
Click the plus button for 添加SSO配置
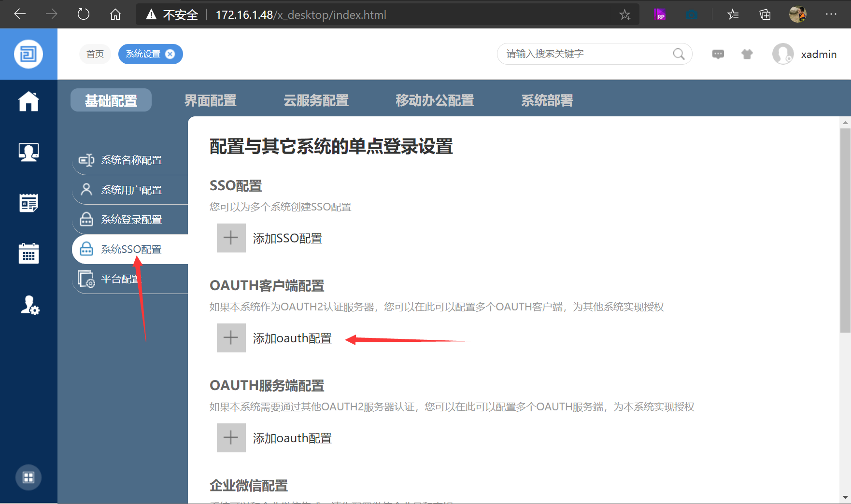tap(231, 238)
